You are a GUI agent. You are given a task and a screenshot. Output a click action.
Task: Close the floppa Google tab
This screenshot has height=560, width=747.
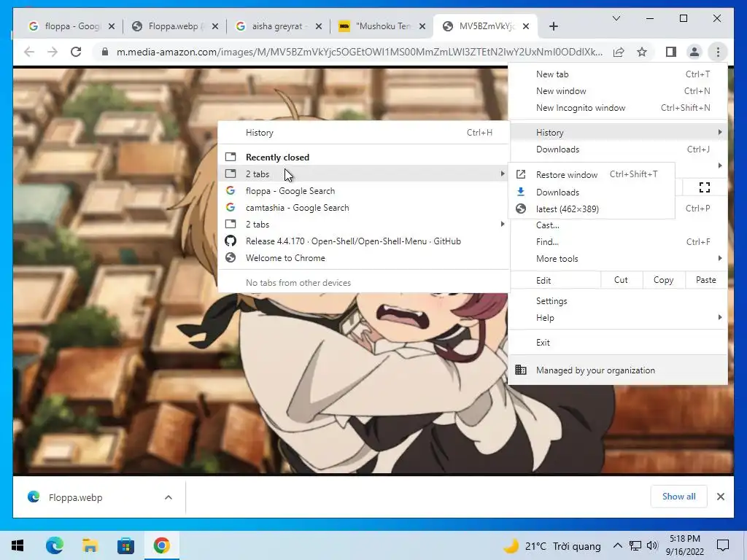(x=112, y=26)
